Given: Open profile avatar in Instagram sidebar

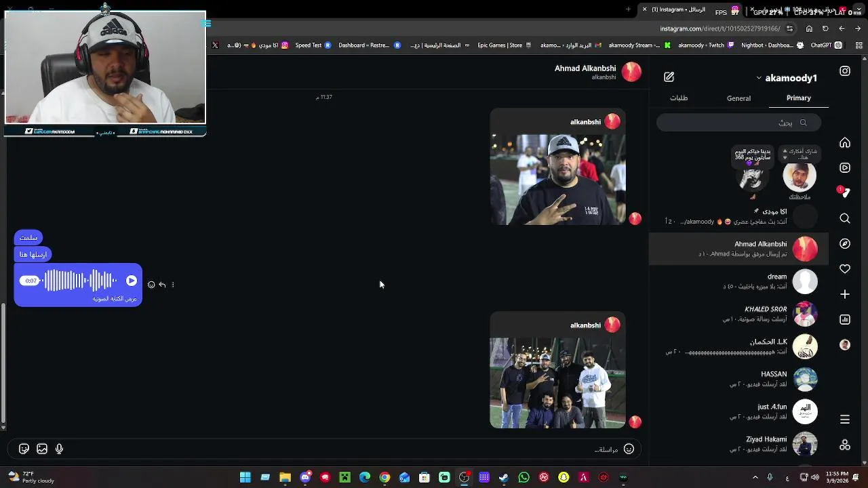Looking at the screenshot, I should click(x=845, y=344).
